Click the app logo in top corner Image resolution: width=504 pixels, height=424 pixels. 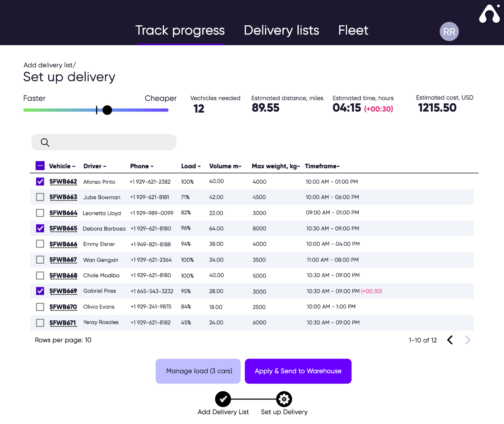[x=490, y=14]
